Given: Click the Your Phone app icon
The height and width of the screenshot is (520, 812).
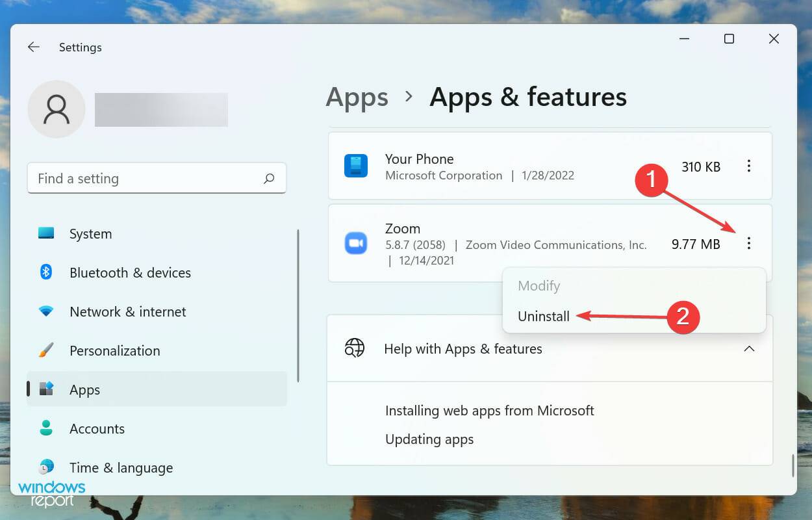Looking at the screenshot, I should click(356, 166).
